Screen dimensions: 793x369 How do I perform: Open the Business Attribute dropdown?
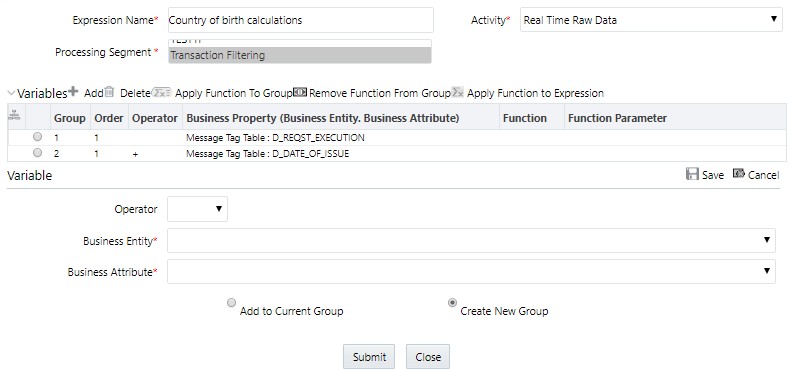point(471,271)
